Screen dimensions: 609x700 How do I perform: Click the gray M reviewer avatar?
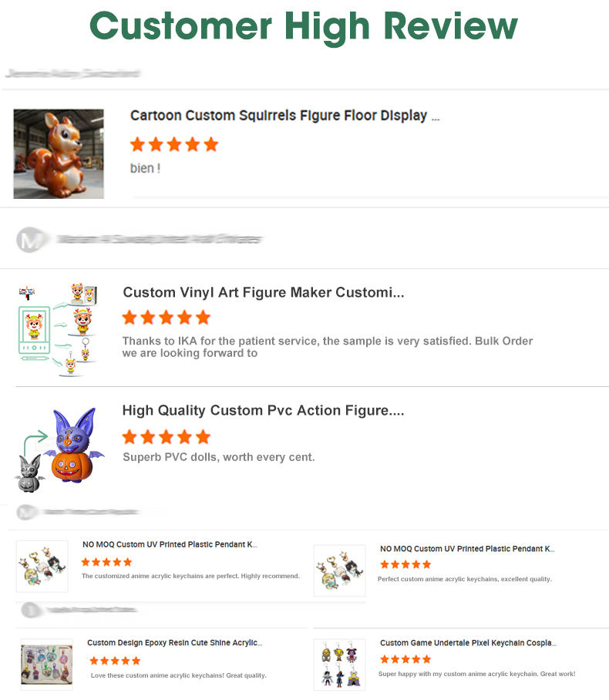pos(29,240)
